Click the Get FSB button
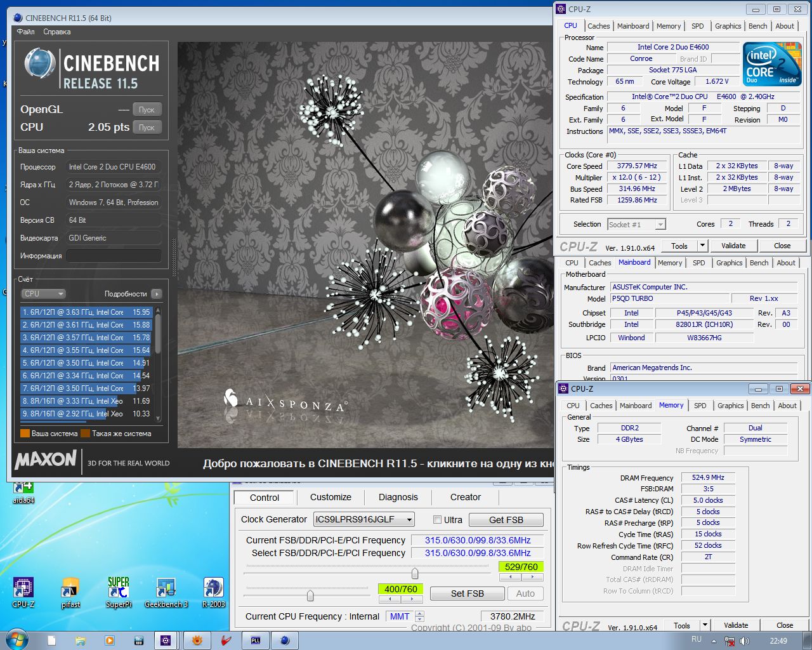This screenshot has width=812, height=650. point(506,520)
